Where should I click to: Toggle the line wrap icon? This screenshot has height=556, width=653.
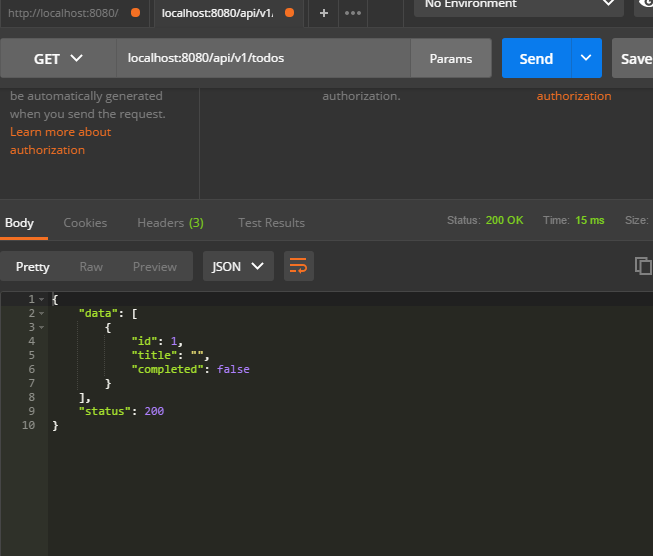click(299, 266)
